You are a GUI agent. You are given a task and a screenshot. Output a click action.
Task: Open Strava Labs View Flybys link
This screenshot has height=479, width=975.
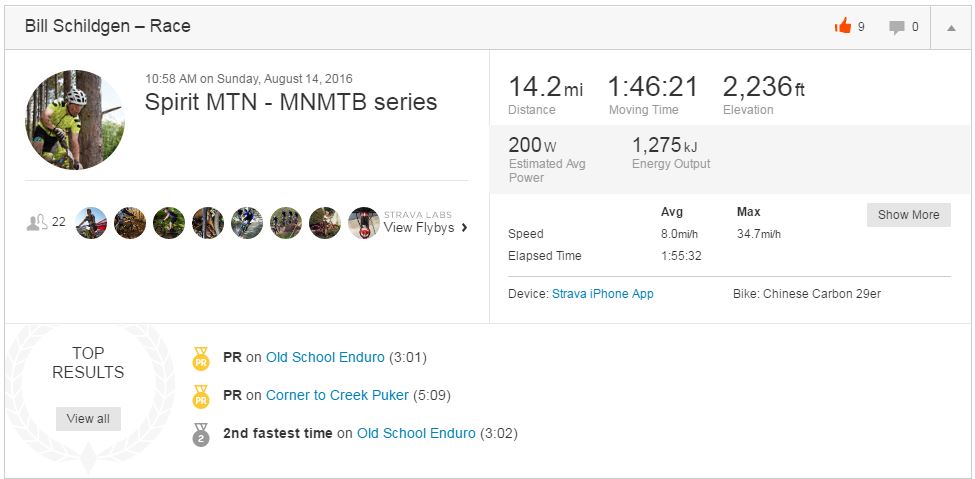click(419, 227)
